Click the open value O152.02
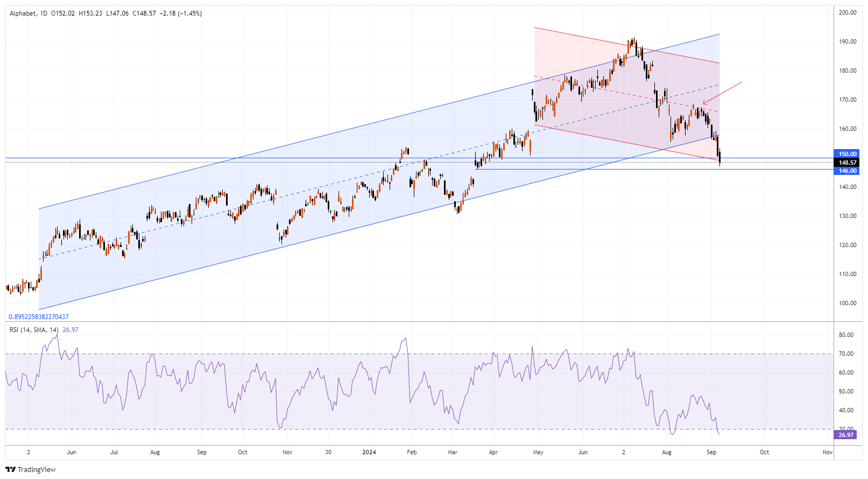Image resolution: width=868 pixels, height=479 pixels. coord(63,13)
